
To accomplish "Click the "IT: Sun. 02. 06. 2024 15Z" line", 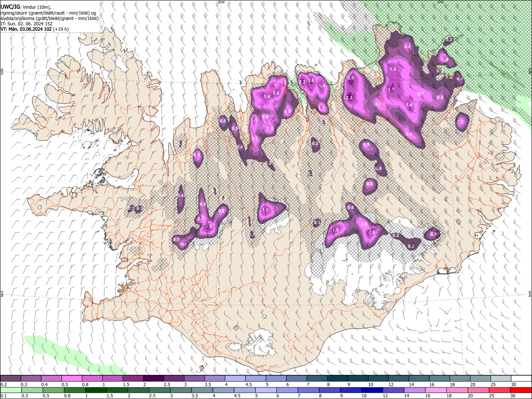I will 26,24.
